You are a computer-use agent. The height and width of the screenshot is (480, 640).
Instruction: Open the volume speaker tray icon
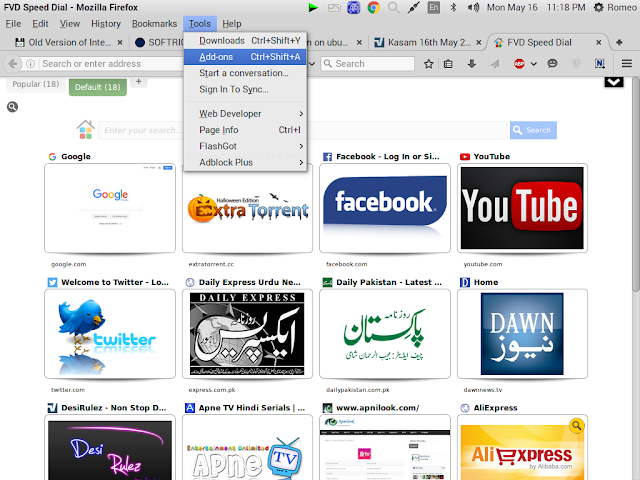pyautogui.click(x=473, y=7)
